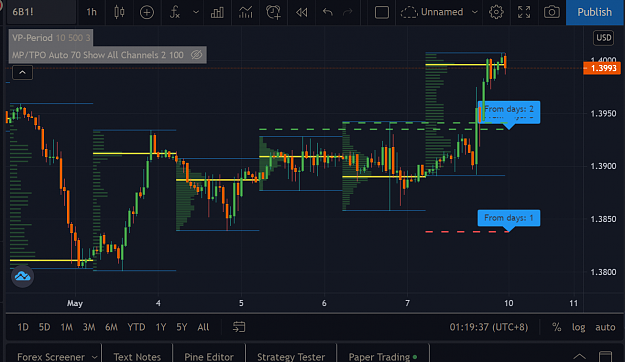Start bar replay with rewind icon

pos(301,12)
